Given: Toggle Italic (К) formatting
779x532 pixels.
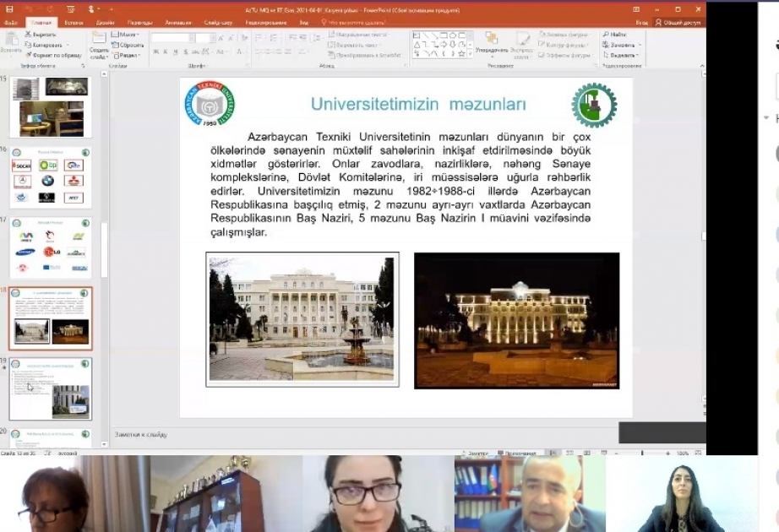Looking at the screenshot, I should click(166, 52).
